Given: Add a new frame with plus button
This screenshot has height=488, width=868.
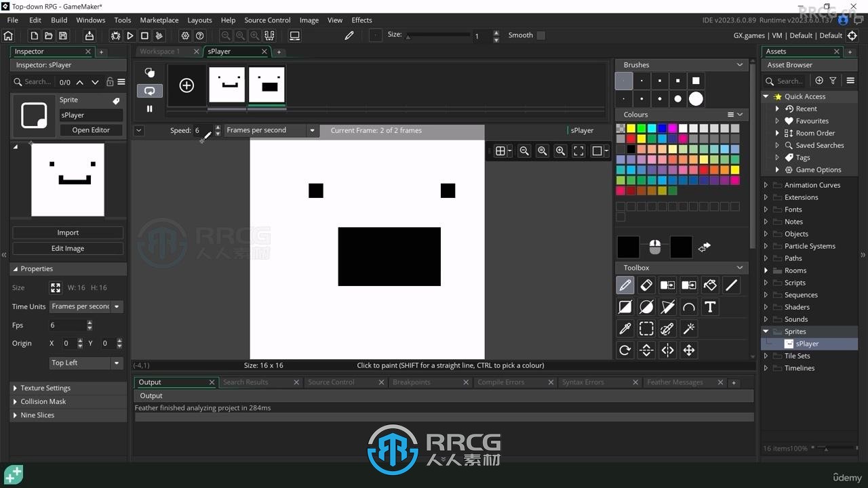Looking at the screenshot, I should tap(186, 85).
